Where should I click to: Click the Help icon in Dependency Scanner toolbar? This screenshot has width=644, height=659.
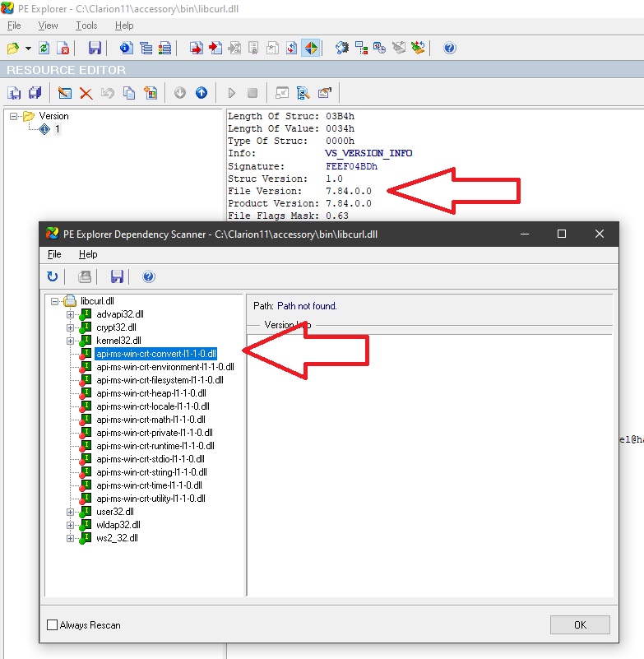149,276
